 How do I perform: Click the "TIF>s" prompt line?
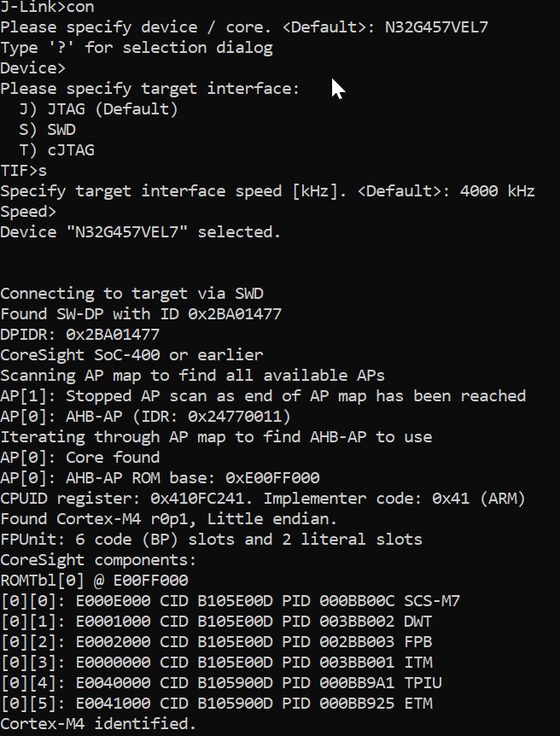coord(24,171)
